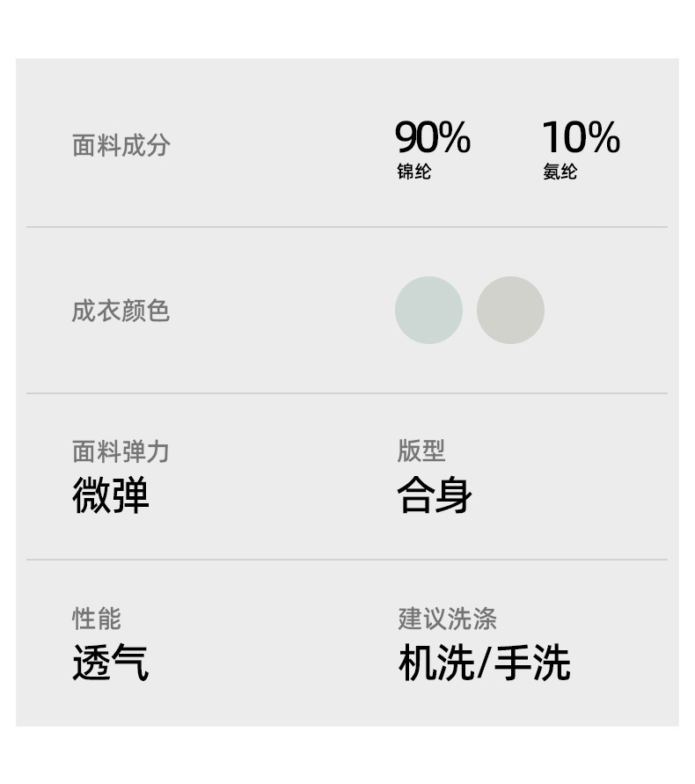Screen dimensions: 695x784
Task: Click the 手洗 washing option text
Action: 531,663
